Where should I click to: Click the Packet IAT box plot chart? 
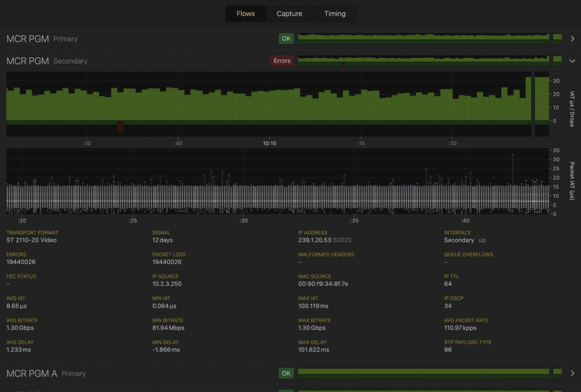point(277,182)
